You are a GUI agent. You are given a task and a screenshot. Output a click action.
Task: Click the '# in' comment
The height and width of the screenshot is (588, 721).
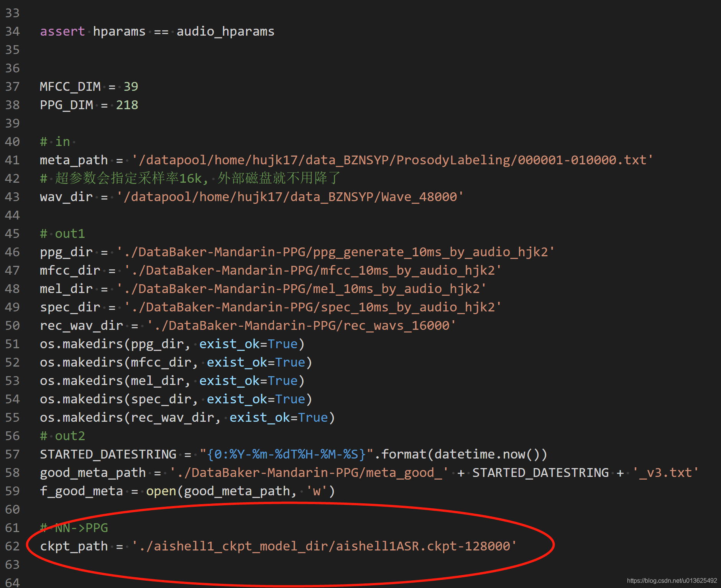pyautogui.click(x=55, y=142)
